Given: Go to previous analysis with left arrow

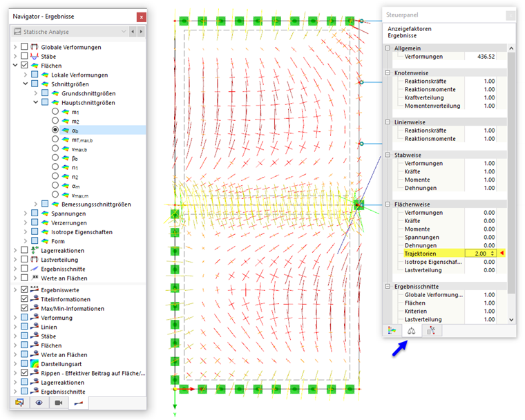Looking at the screenshot, I should click(x=133, y=32).
